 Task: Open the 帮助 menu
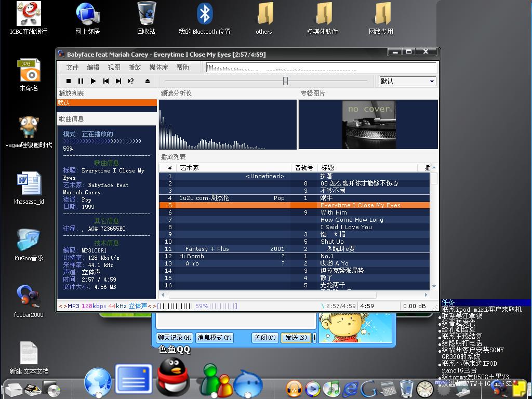(182, 67)
